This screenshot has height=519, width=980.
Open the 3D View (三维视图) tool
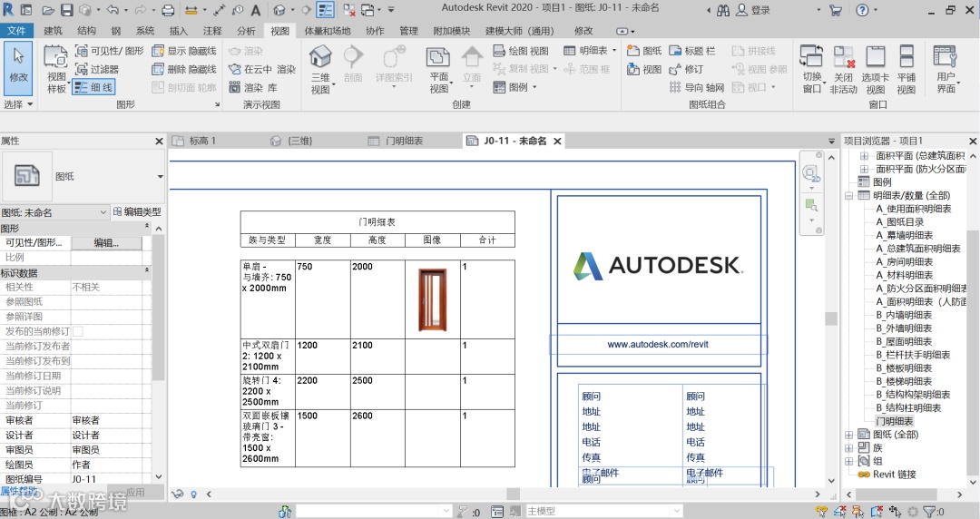click(x=320, y=69)
